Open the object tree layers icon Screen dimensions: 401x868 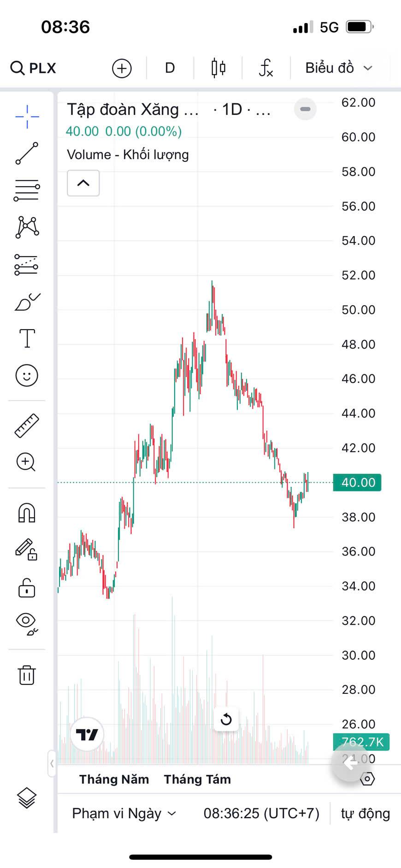tap(27, 798)
